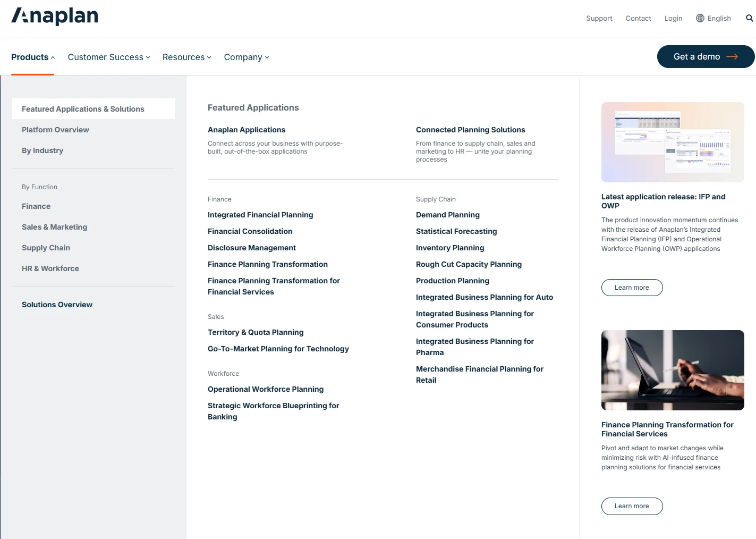756x539 pixels.
Task: Choose HR & Workforce function
Action: [50, 268]
